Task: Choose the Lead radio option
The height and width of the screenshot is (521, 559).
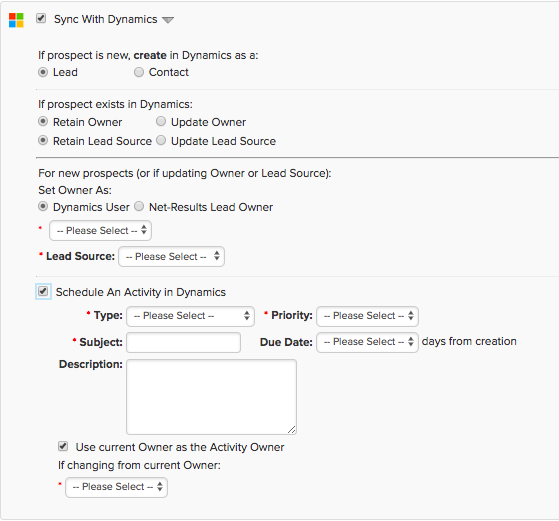Action: pyautogui.click(x=43, y=72)
